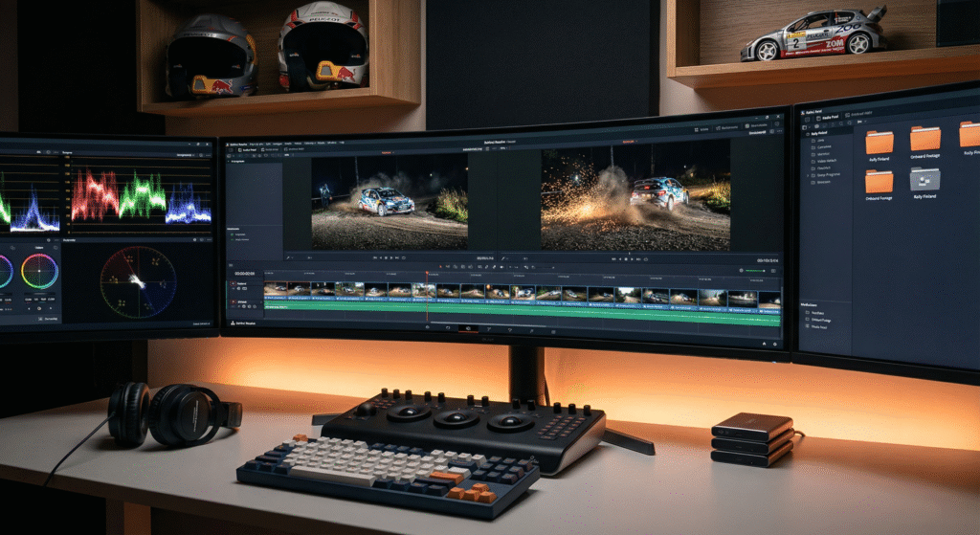Select the first video clip thumbnail in timeline
This screenshot has height=535, width=980.
276,289
